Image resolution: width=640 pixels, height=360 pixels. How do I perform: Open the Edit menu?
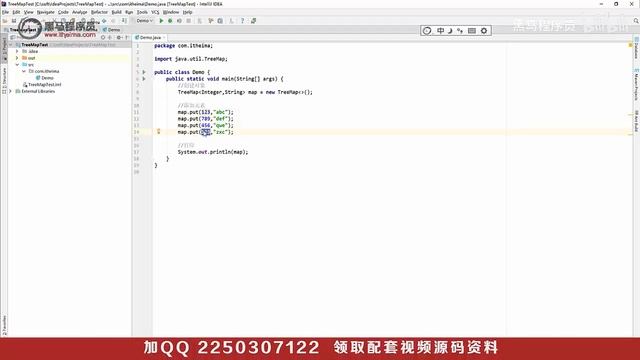16,12
